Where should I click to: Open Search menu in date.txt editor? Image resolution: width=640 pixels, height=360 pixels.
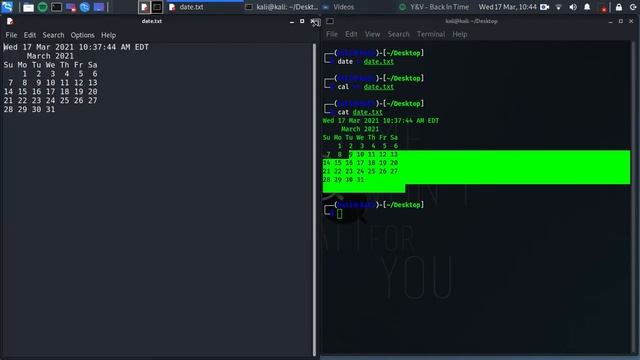[x=53, y=35]
